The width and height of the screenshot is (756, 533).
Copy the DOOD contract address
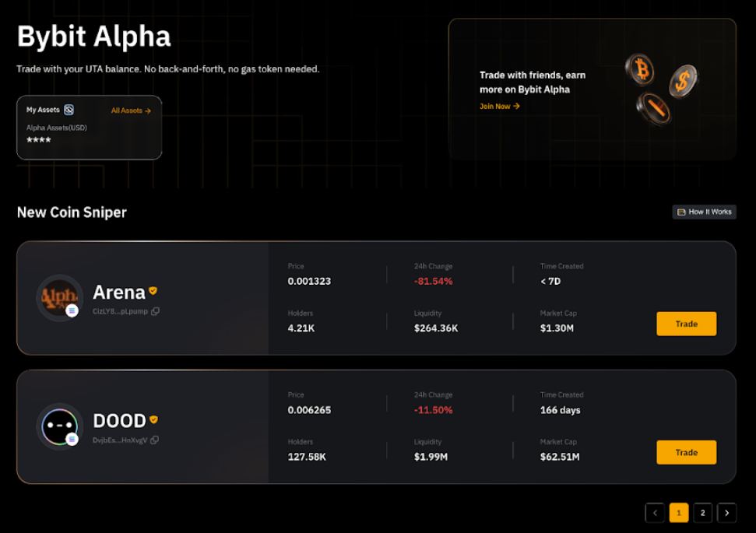[156, 440]
